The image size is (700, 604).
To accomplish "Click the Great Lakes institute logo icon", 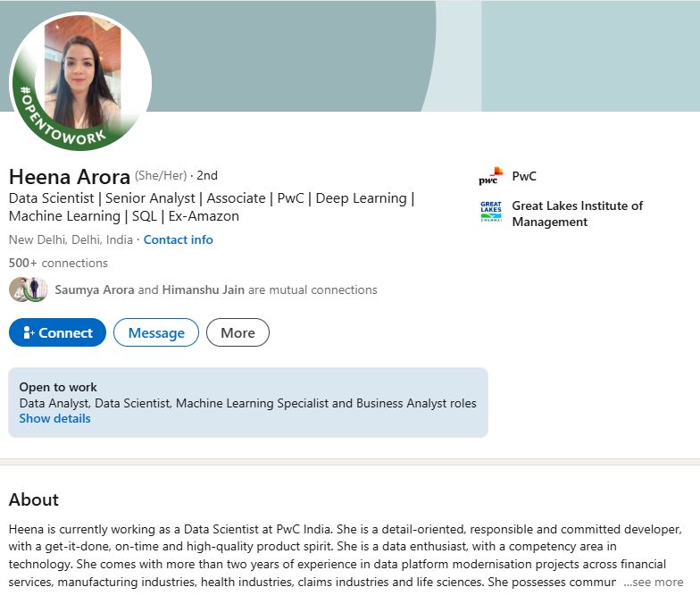I will pos(491,211).
